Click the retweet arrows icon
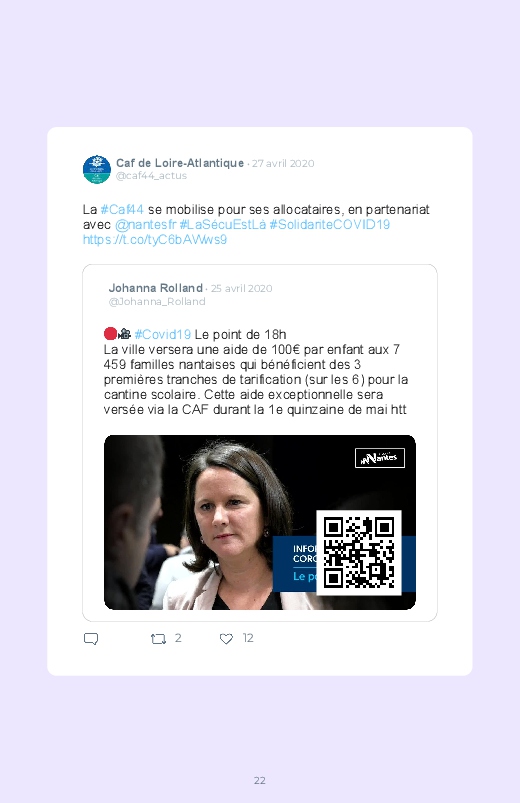Viewport: 520px width, 803px height. [x=158, y=639]
